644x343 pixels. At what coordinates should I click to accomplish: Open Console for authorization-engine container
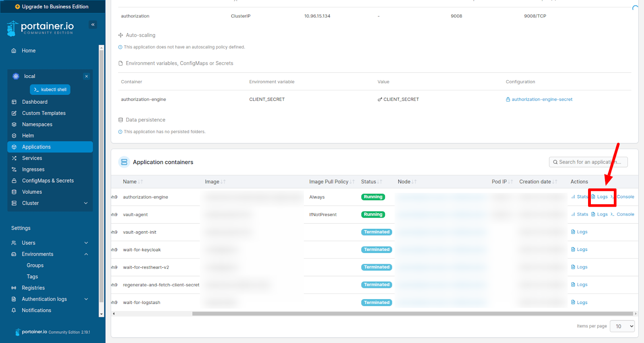[x=625, y=197]
